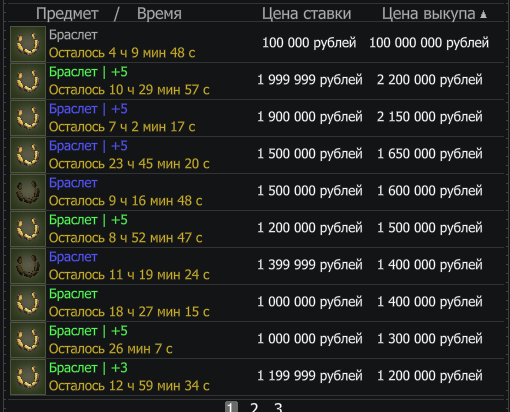510x412 pixels.
Task: Select bracelet icon expiring in 26 мин
Action: pyautogui.click(x=28, y=340)
